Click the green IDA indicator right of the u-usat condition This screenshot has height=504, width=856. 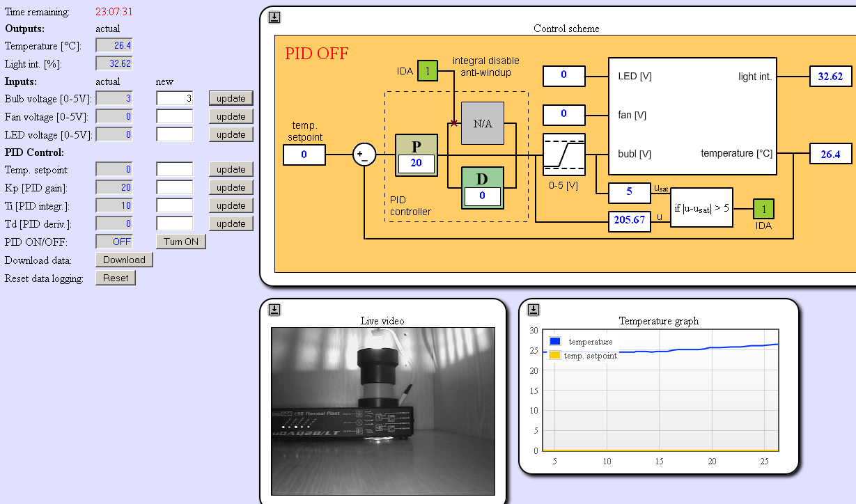click(x=763, y=209)
